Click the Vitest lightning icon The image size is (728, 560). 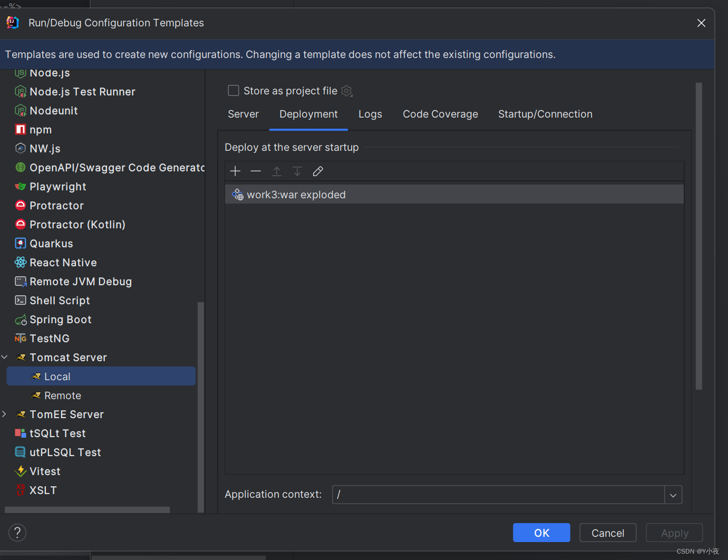click(x=21, y=471)
